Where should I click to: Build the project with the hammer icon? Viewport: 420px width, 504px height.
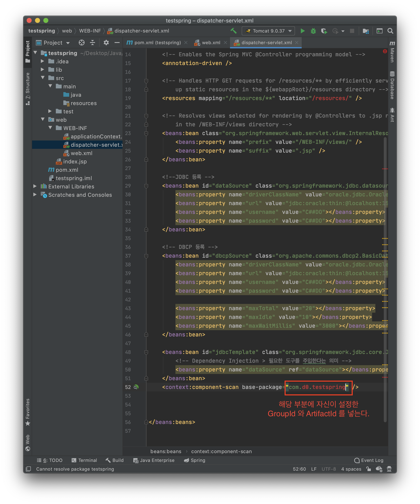point(233,31)
